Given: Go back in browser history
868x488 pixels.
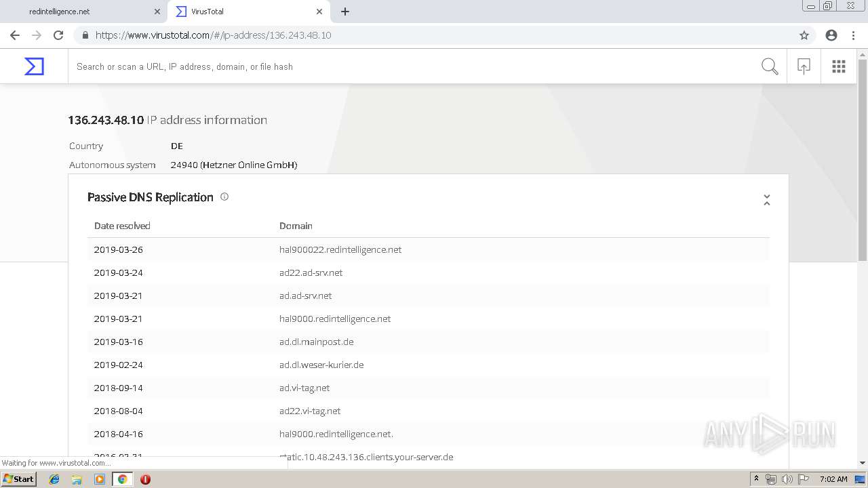Looking at the screenshot, I should coord(15,35).
